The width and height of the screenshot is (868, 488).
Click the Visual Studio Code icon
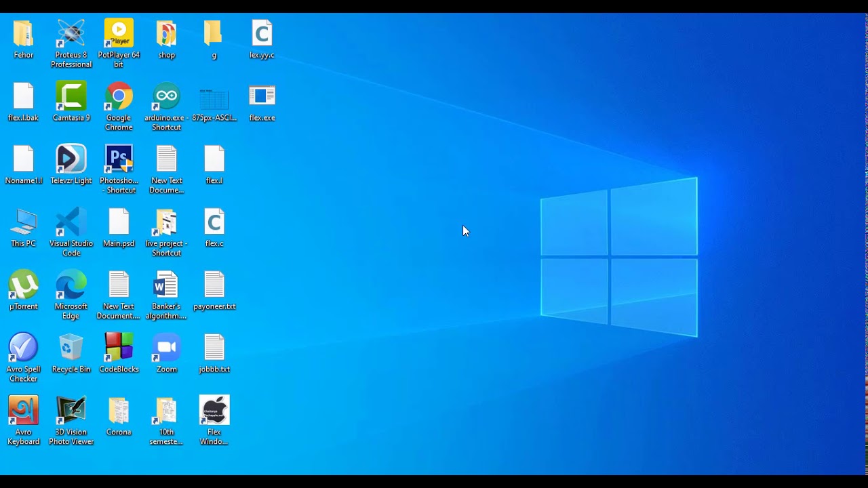pyautogui.click(x=71, y=222)
